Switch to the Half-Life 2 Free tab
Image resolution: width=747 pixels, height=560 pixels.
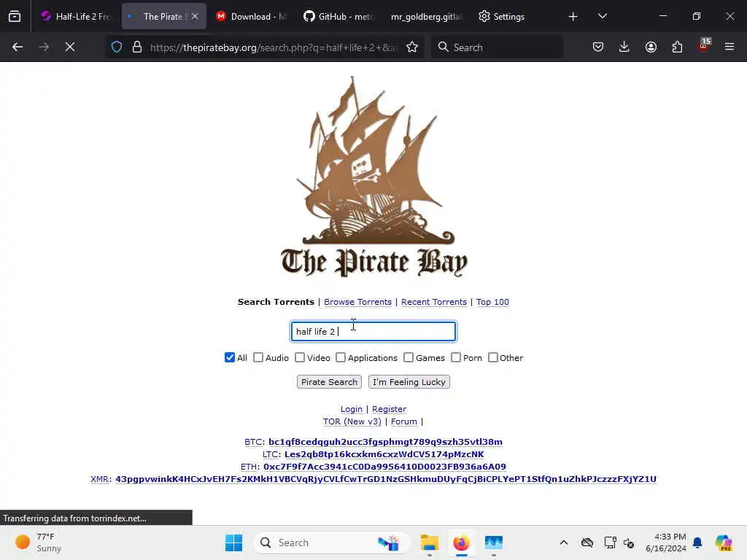[x=76, y=16]
